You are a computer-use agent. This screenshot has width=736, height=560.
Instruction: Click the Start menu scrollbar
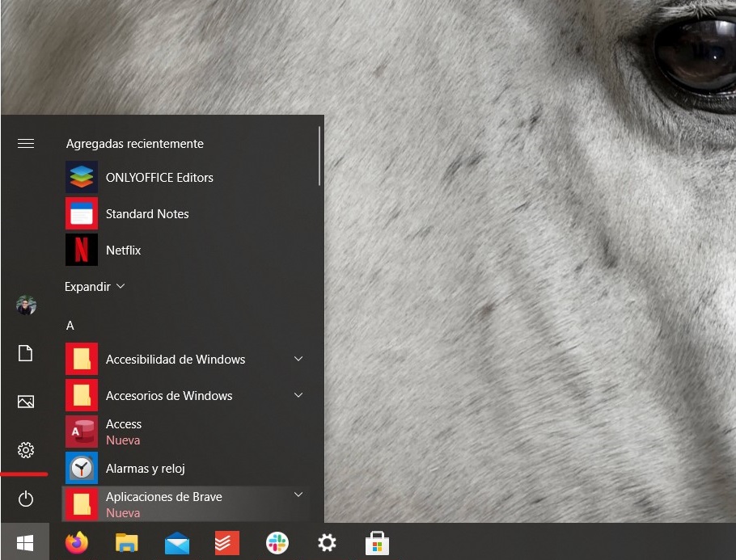320,155
